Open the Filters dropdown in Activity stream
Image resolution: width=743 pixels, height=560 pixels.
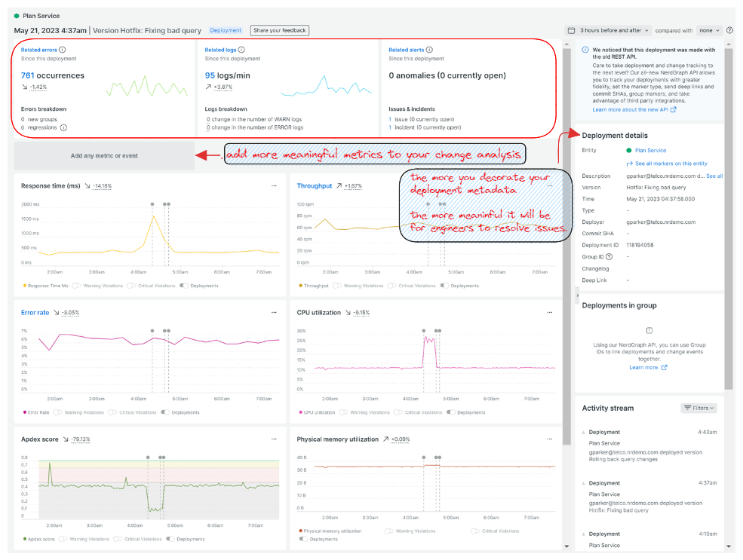coord(698,408)
